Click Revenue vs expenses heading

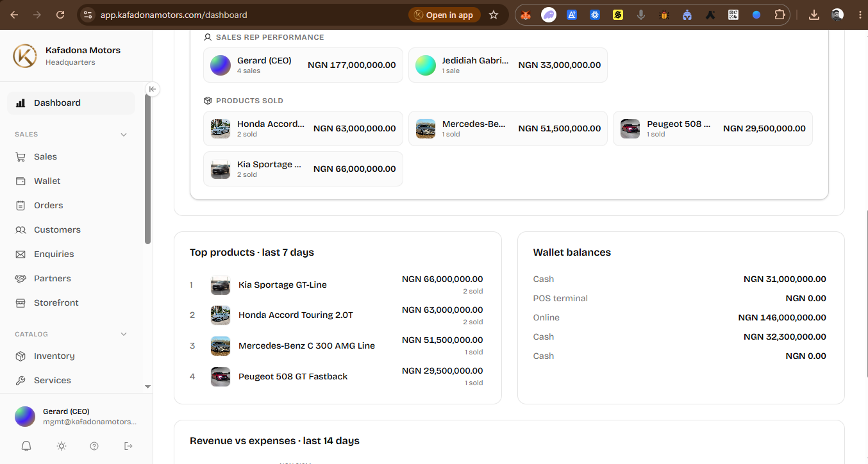coord(274,441)
